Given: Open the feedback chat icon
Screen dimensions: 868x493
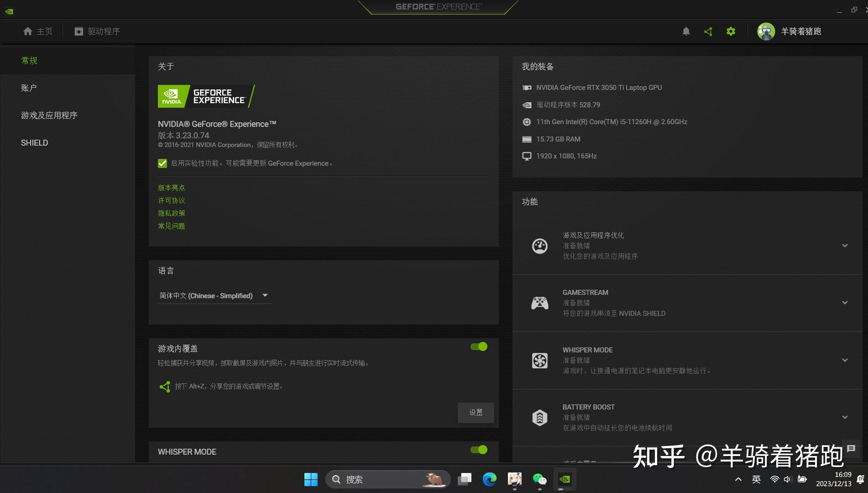Looking at the screenshot, I should pos(851,449).
